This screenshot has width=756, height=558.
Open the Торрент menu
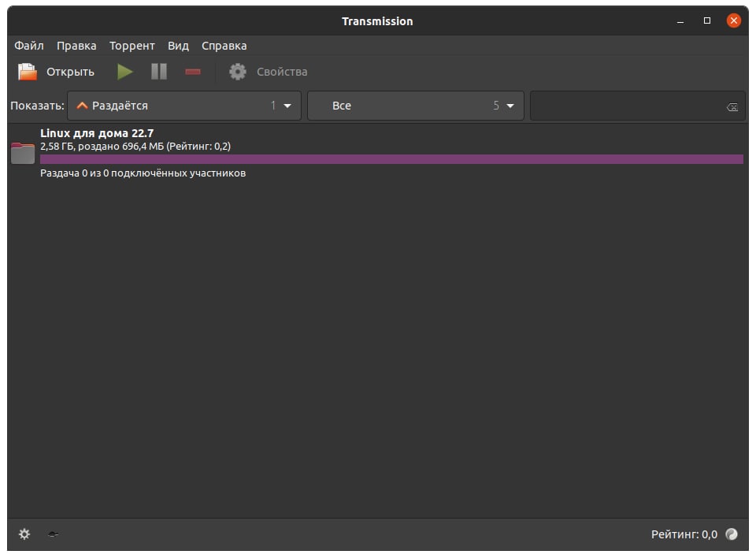[132, 46]
